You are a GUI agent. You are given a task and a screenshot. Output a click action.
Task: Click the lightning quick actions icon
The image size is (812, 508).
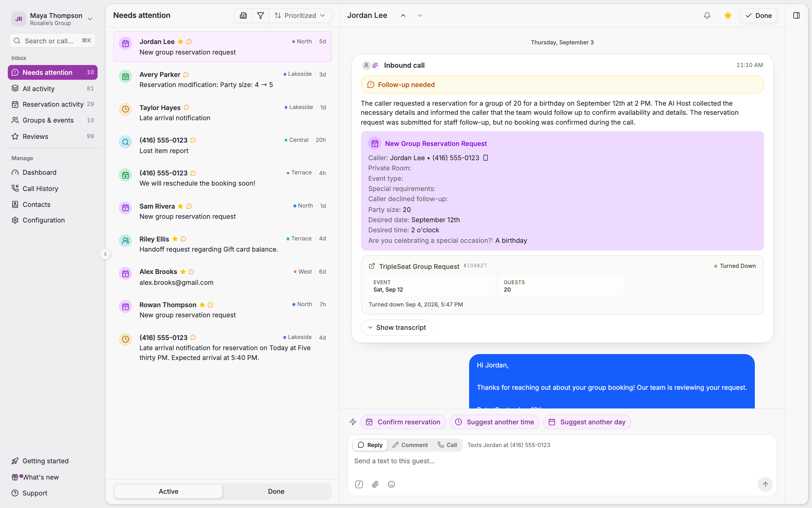(x=353, y=422)
